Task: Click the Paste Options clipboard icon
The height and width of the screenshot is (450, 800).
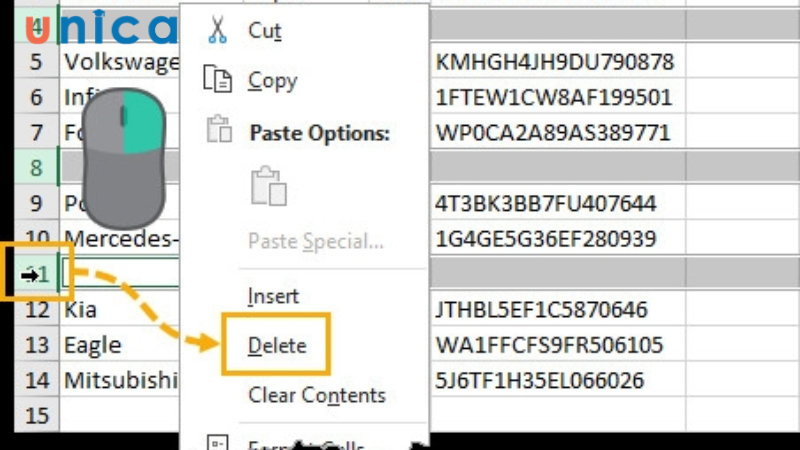Action: click(x=217, y=131)
